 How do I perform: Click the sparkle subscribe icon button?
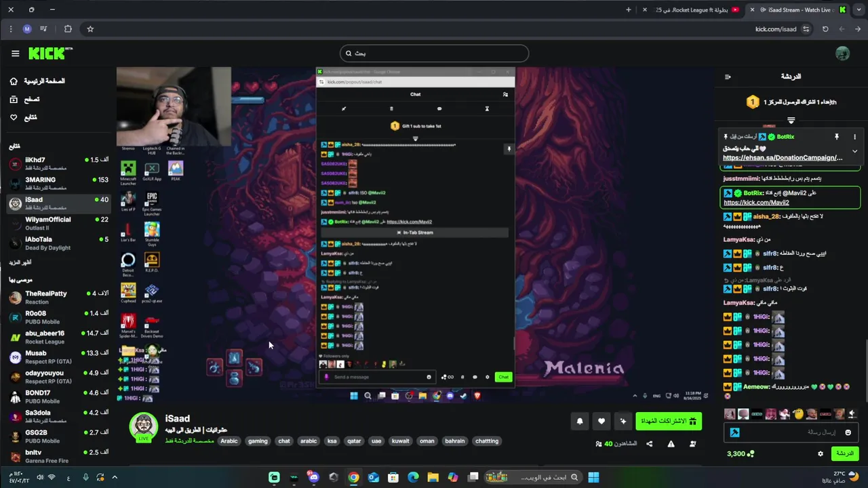[x=623, y=422]
